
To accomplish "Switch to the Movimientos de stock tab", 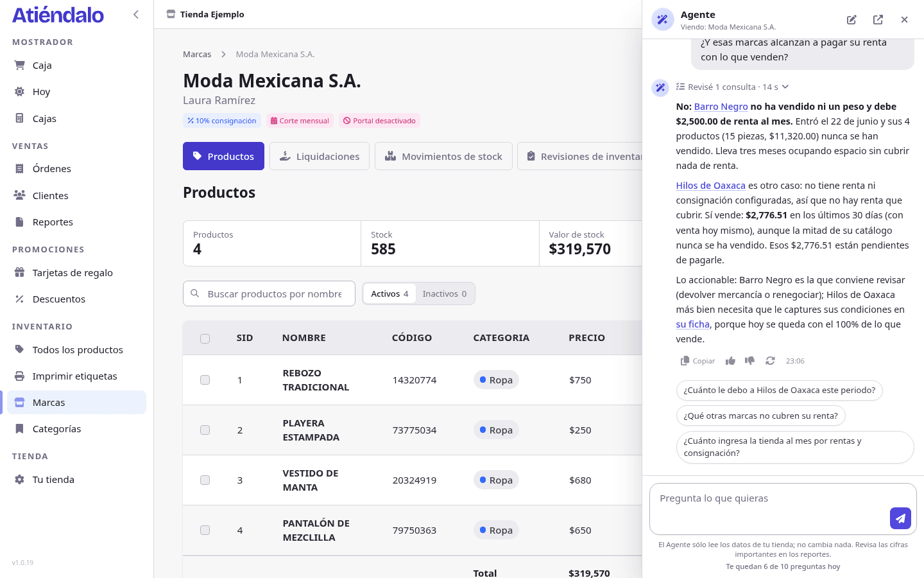I will [443, 156].
